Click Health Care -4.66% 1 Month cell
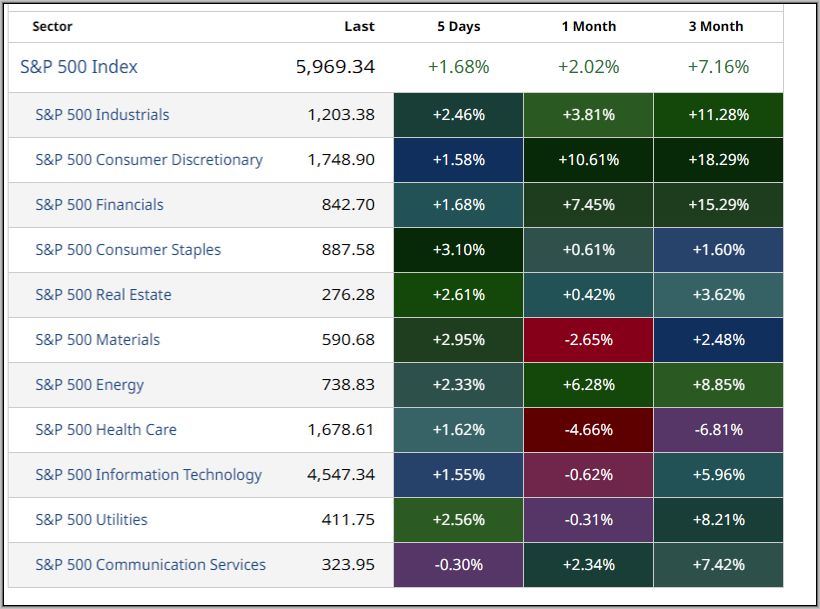This screenshot has height=609, width=820. pyautogui.click(x=588, y=430)
